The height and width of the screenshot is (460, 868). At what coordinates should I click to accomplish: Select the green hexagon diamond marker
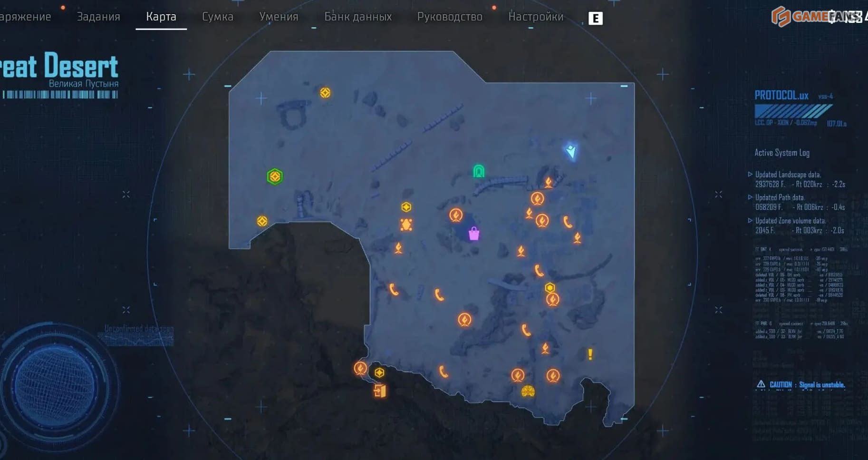275,176
